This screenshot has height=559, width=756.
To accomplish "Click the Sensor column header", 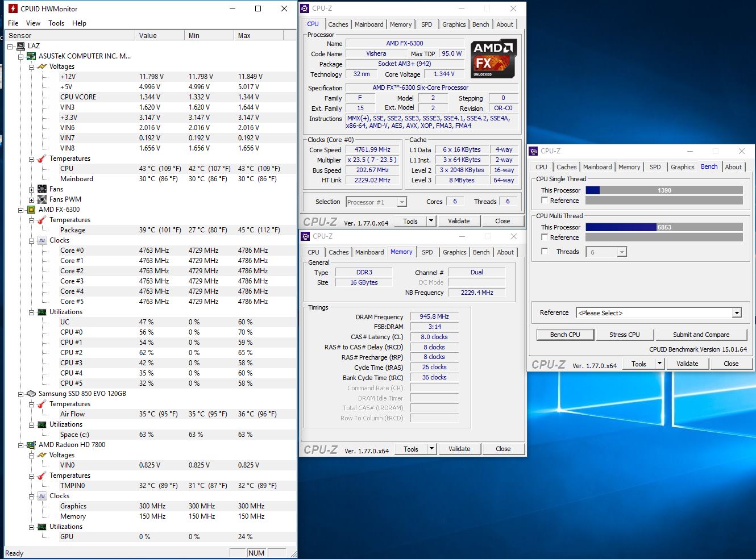I will pyautogui.click(x=70, y=35).
